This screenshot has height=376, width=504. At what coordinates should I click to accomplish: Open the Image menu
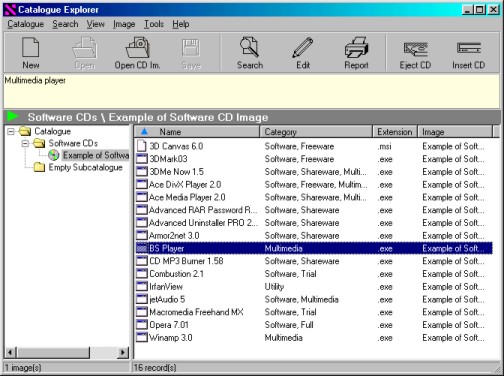124,24
